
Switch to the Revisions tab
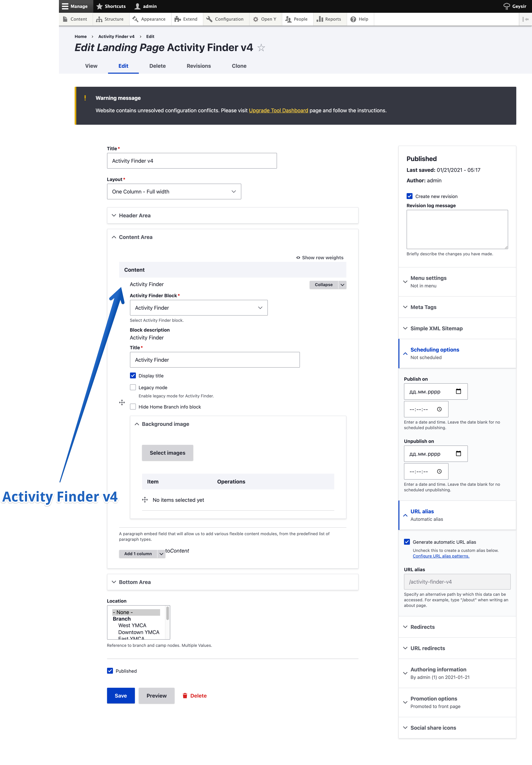[x=199, y=66]
